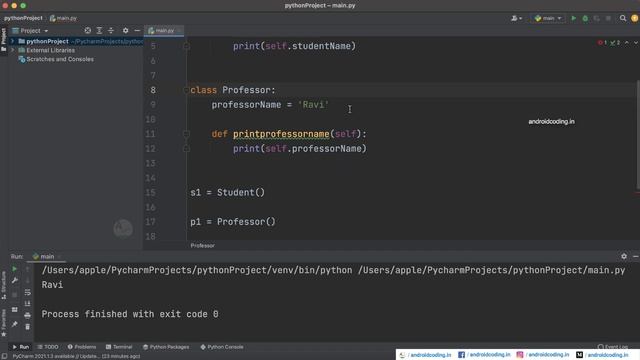The width and height of the screenshot is (640, 360).
Task: Toggle scroll to end in Run console
Action: coord(27,304)
